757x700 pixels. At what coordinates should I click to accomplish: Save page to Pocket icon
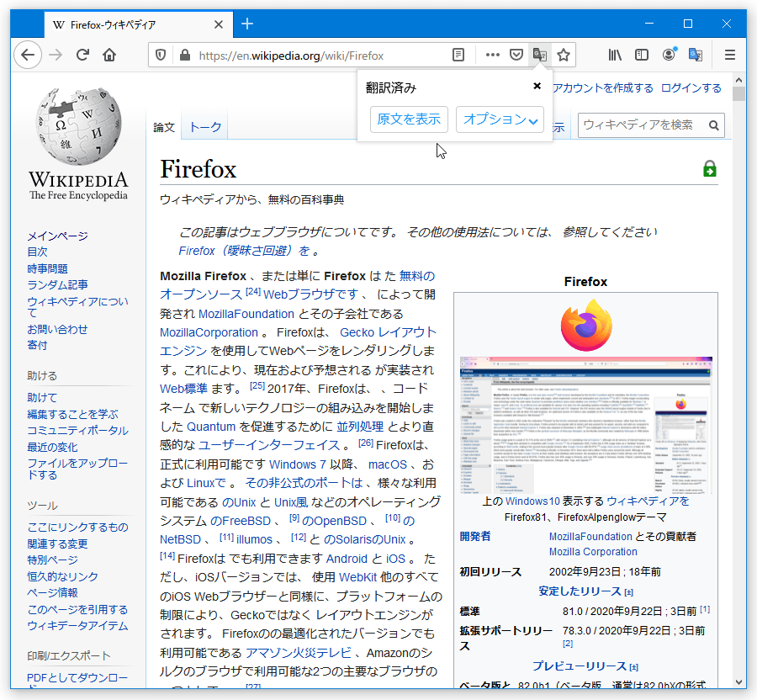(x=516, y=55)
